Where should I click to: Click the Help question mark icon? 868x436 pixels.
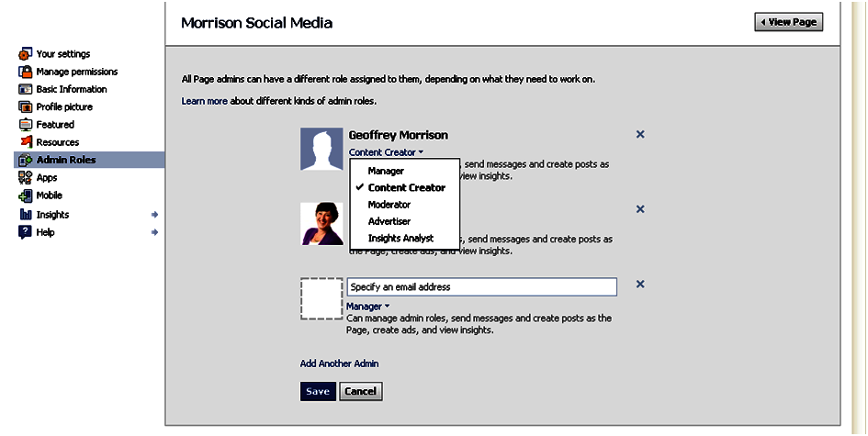pyautogui.click(x=25, y=232)
